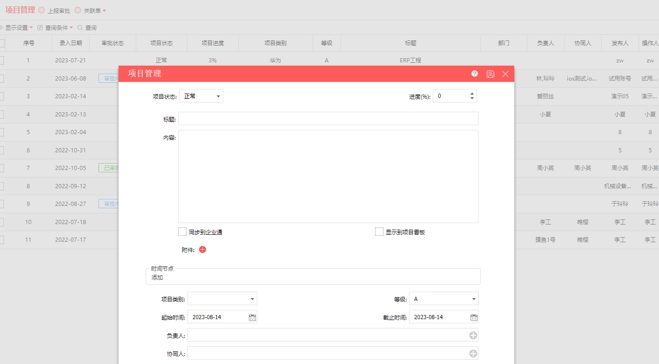659x364 pixels.
Task: Tick checkbox for row 5 dated 2023-02-04
Action: click(x=2, y=132)
